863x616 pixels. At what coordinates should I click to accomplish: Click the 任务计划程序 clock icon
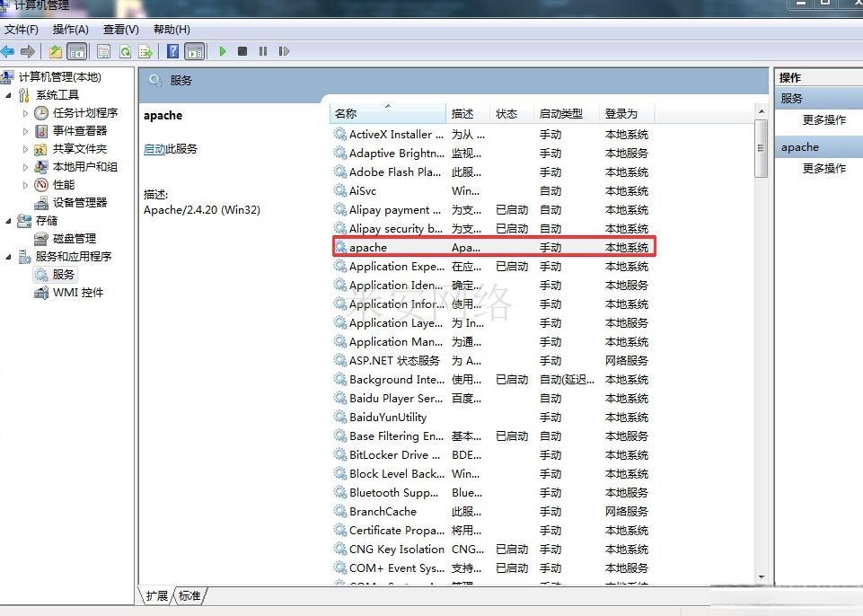point(41,113)
